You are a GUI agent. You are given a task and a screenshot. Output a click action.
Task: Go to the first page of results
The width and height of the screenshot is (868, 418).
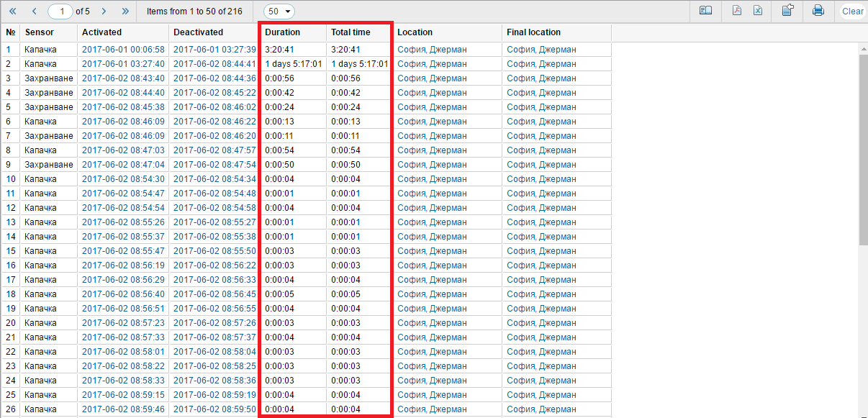(12, 11)
